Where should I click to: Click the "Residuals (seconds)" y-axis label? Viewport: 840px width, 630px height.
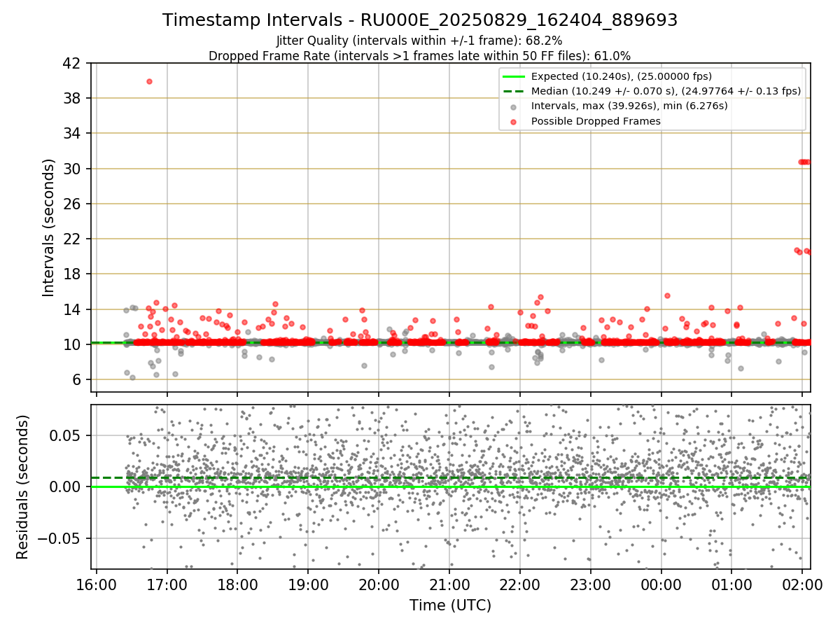[23, 486]
